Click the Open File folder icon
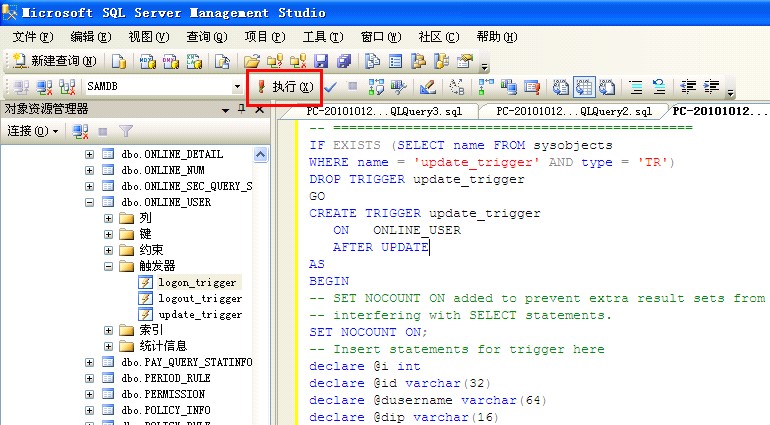Screen dimensions: 770x425 (251, 61)
